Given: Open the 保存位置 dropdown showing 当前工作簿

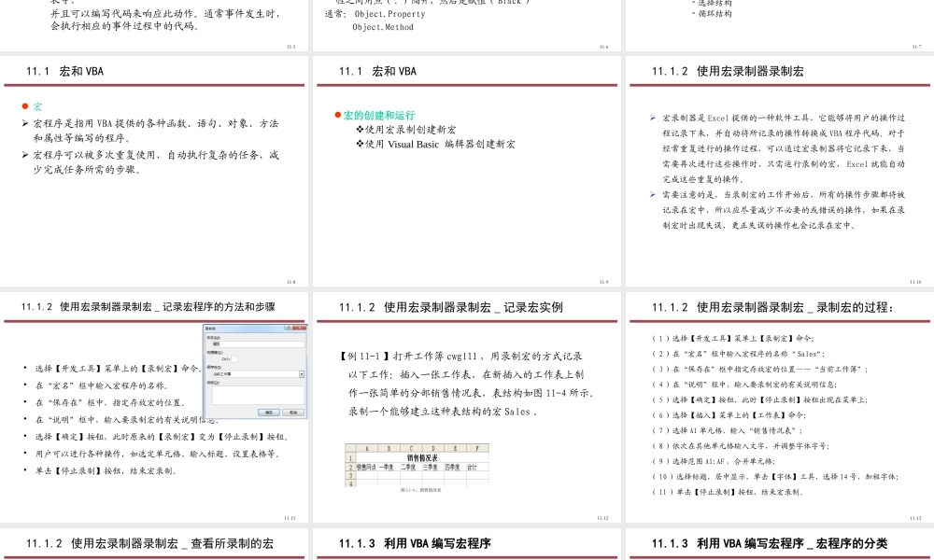Looking at the screenshot, I should click(257, 373).
